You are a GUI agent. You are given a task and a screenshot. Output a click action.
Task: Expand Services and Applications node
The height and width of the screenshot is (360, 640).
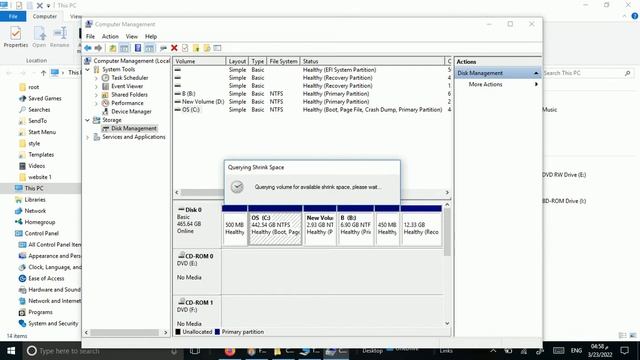(87, 137)
